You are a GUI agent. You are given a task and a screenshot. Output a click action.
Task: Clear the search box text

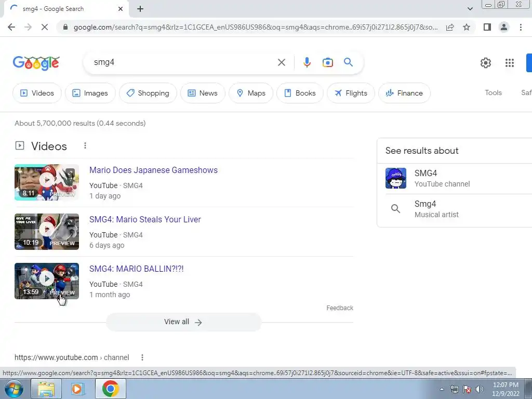pyautogui.click(x=281, y=62)
